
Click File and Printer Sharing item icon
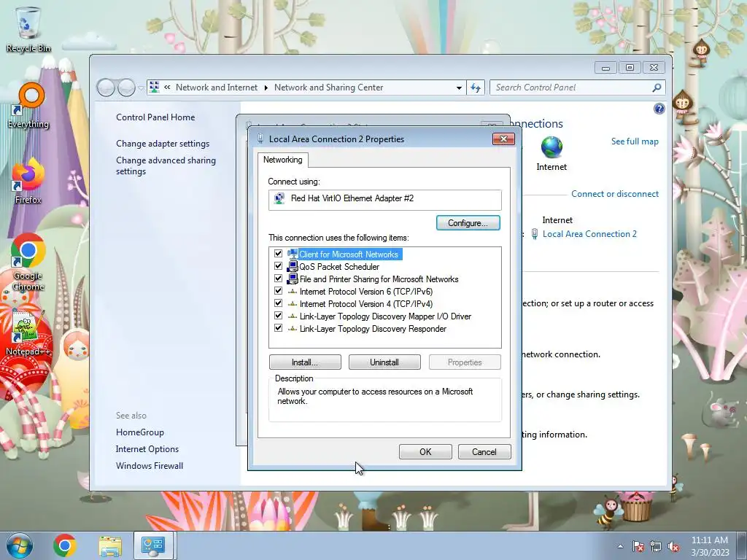pos(292,279)
